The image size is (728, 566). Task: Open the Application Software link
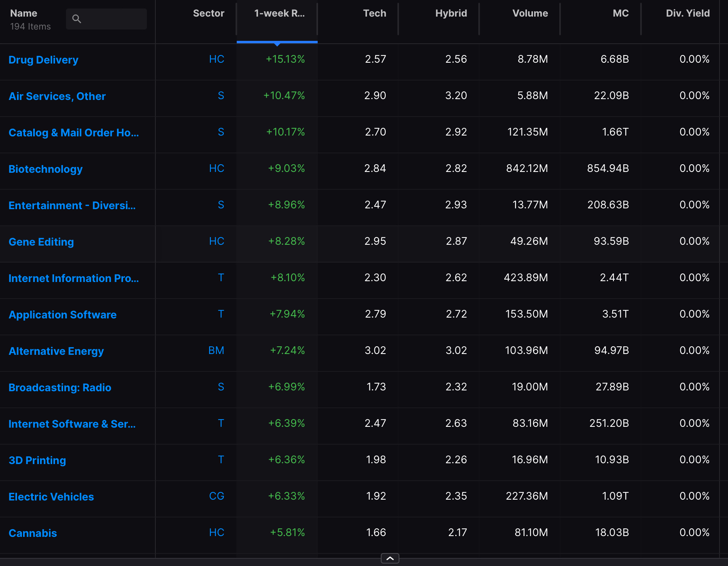[63, 315]
